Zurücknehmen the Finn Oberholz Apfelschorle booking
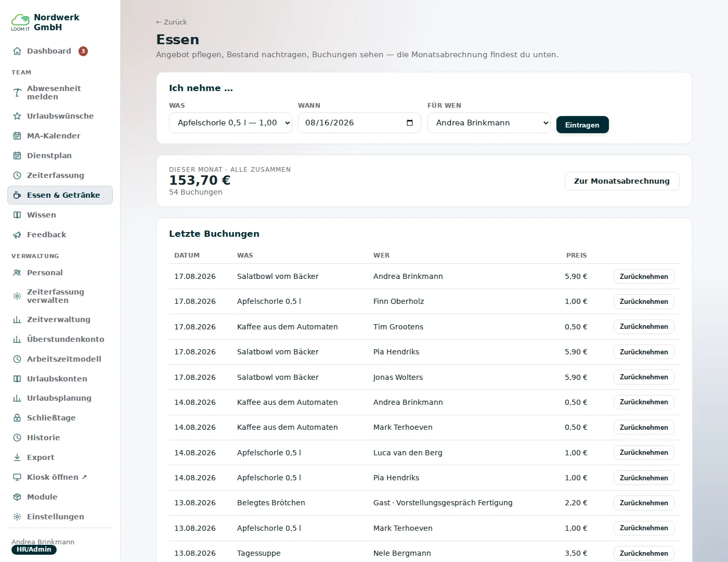Viewport: 728px width, 562px height. coord(644,302)
